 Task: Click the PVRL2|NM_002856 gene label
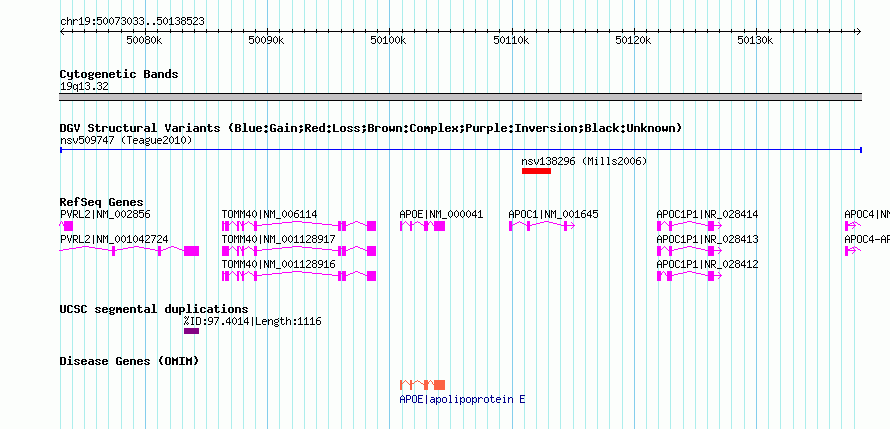pos(106,214)
